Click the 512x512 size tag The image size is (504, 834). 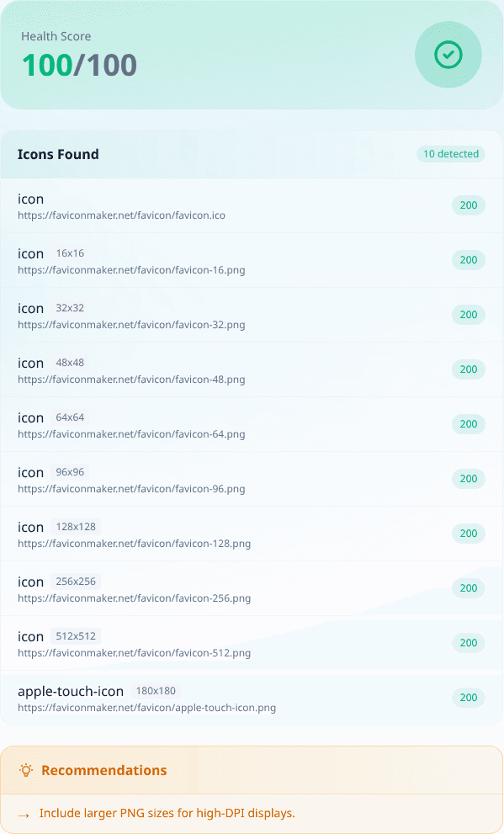(76, 636)
